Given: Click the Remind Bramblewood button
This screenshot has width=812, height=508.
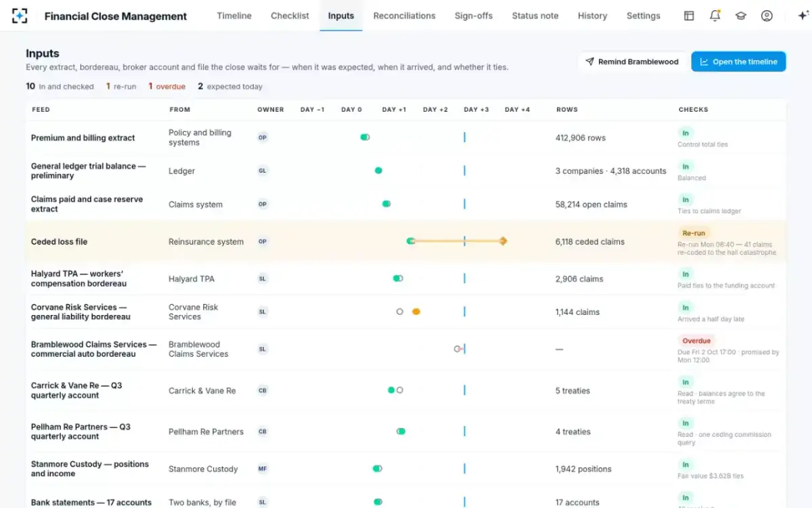Looking at the screenshot, I should [x=632, y=62].
